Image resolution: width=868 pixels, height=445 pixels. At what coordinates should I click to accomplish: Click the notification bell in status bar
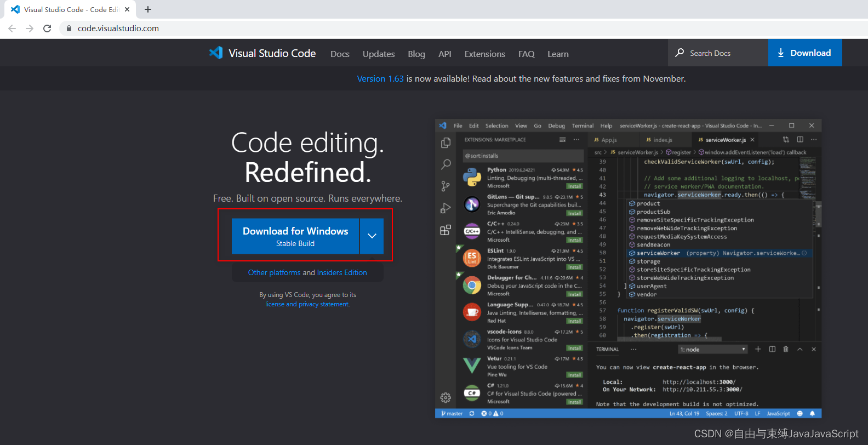point(812,414)
